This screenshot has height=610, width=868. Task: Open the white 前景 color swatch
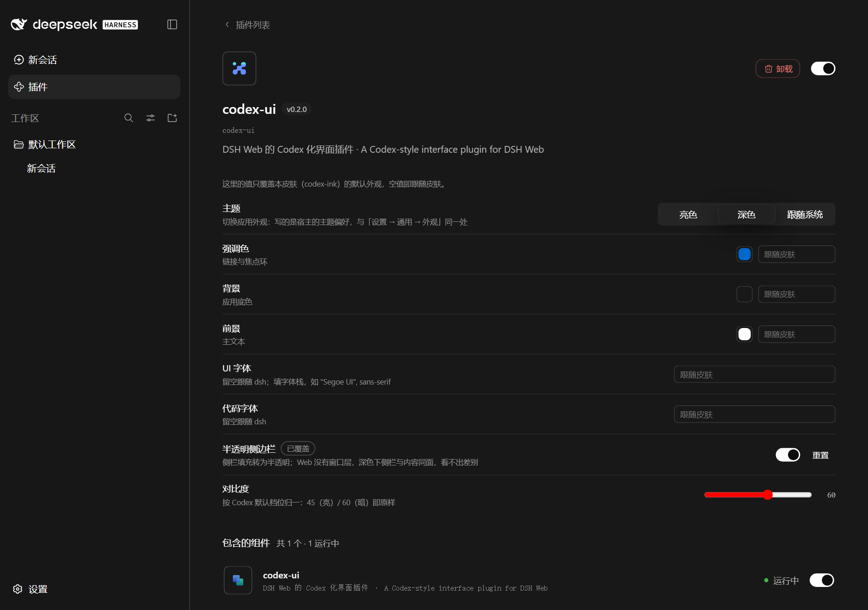pos(745,334)
